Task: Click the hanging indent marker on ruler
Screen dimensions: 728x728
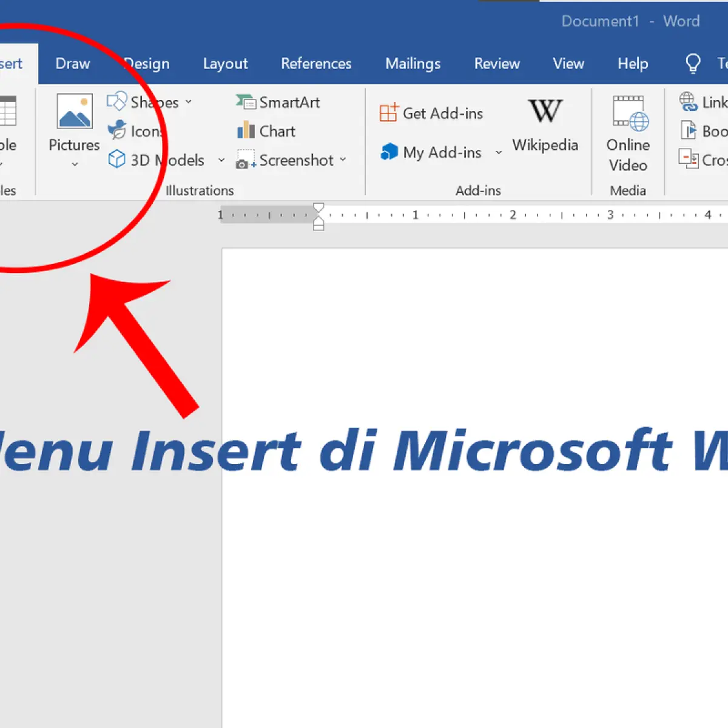Action: [318, 222]
